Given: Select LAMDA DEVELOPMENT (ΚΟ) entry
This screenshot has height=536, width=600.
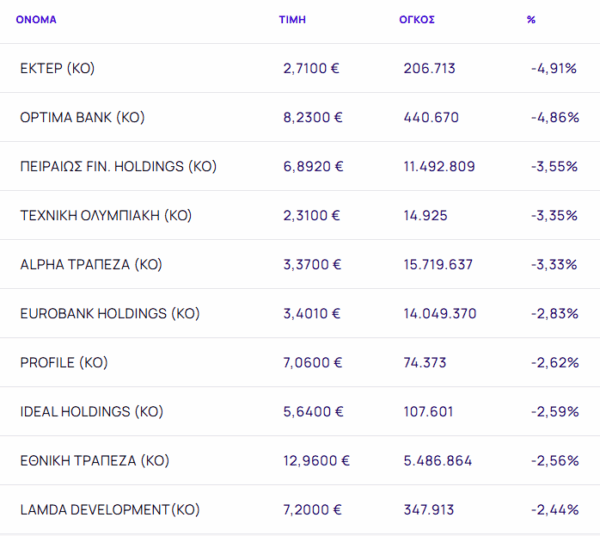Looking at the screenshot, I should pyautogui.click(x=109, y=509).
